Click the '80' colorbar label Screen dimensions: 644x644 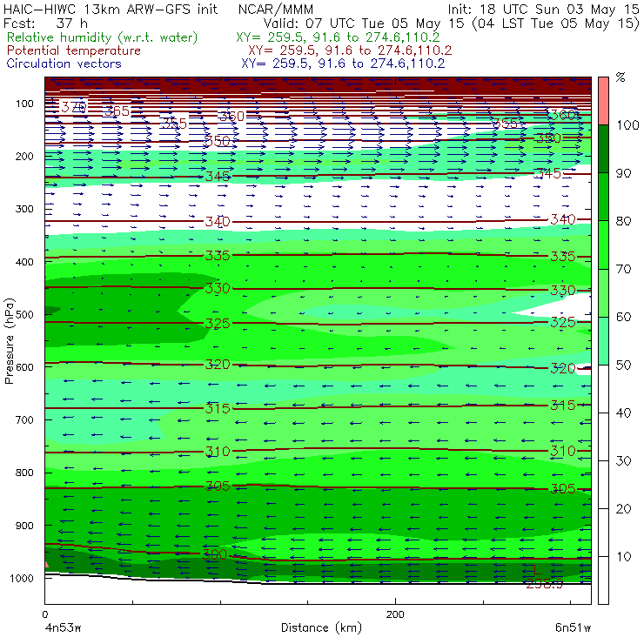pyautogui.click(x=623, y=221)
